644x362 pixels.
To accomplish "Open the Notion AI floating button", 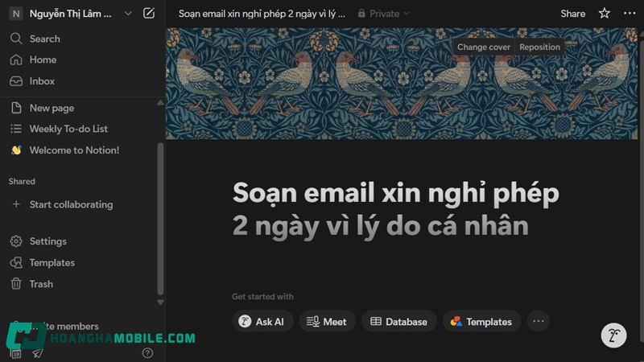I will 613,335.
